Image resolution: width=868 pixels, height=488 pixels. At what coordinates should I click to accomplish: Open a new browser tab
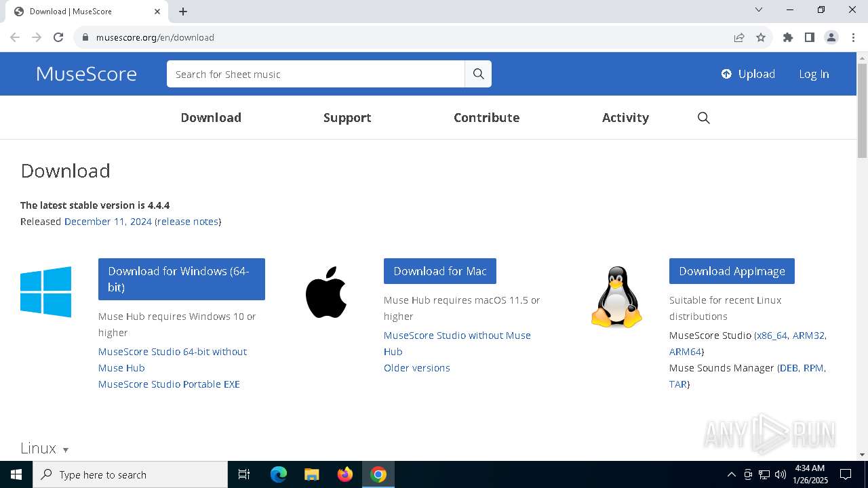coord(183,12)
